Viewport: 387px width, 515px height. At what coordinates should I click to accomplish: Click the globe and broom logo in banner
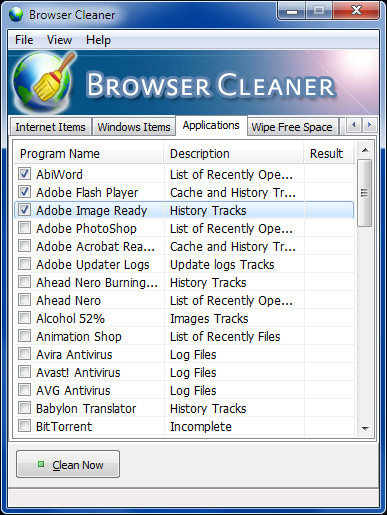[44, 82]
